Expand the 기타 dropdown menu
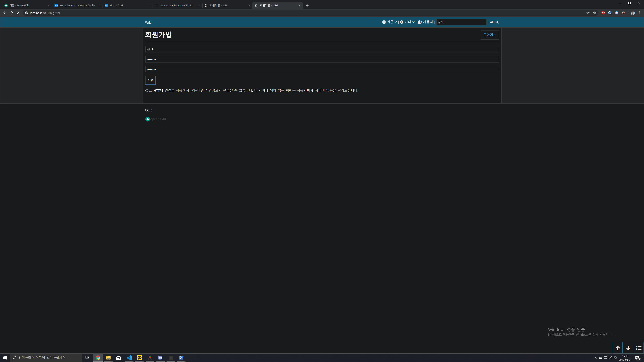The width and height of the screenshot is (644, 362). click(407, 22)
